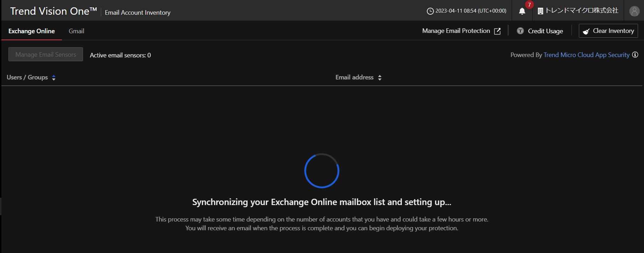Toggle sort arrows for Email address column
Screen dimensions: 644x253
(380, 78)
